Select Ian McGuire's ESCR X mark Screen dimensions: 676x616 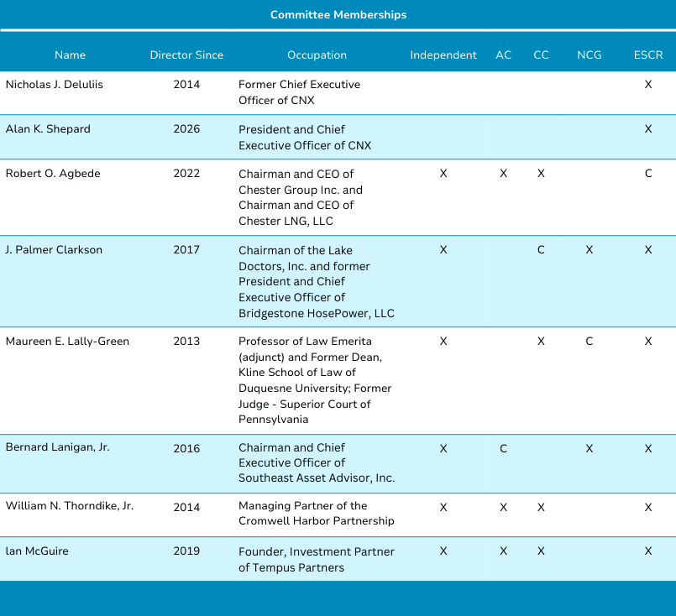click(647, 551)
